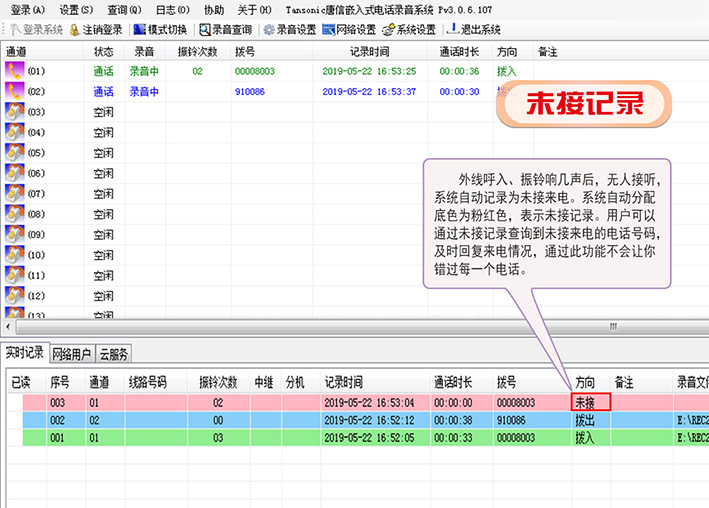Select channel (01) phone icon
This screenshot has width=709, height=508.
click(14, 71)
